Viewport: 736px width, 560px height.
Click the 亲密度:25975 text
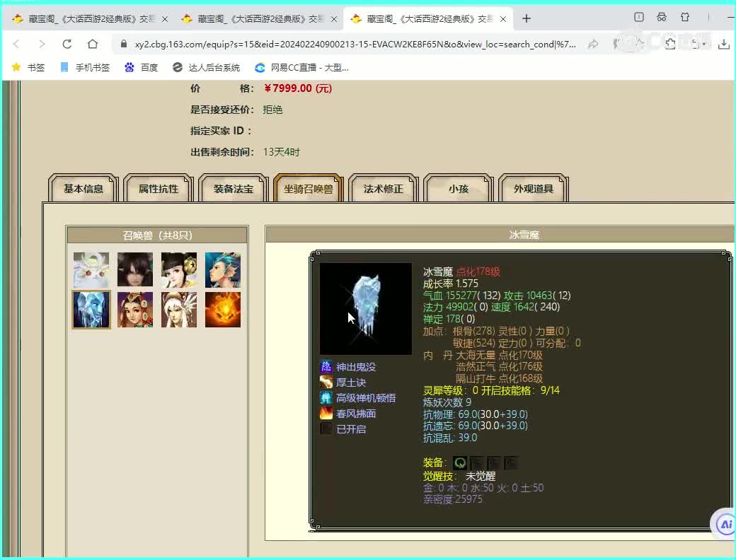click(x=452, y=499)
